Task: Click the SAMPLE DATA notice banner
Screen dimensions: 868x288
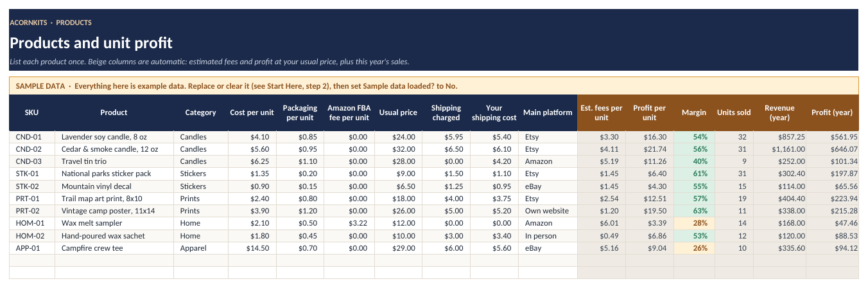Action: click(x=434, y=86)
